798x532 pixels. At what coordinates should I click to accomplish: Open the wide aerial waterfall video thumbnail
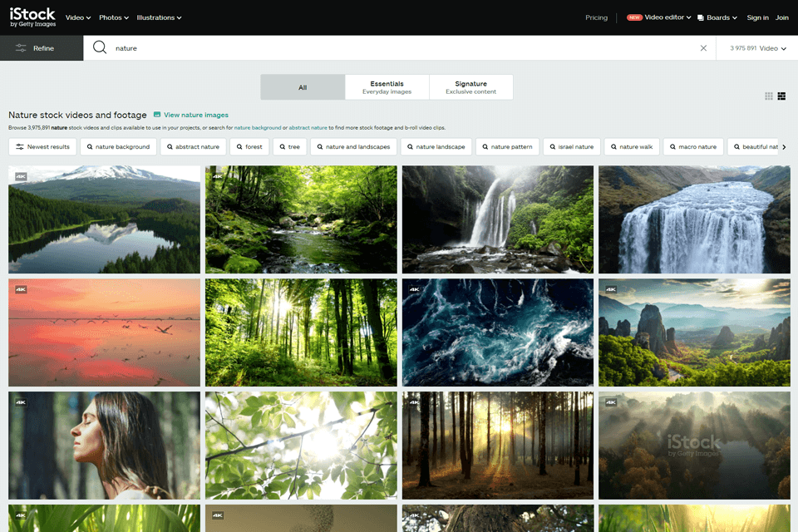[x=694, y=219]
